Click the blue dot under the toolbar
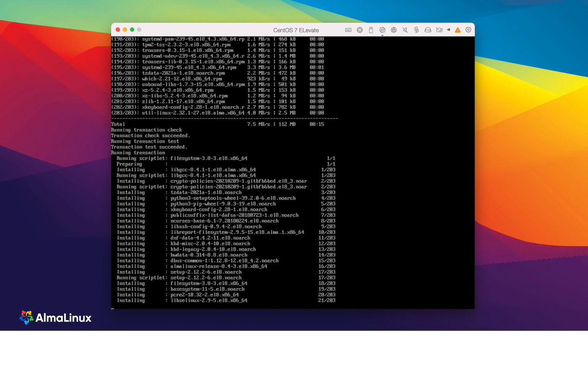588x378 pixels. point(382,36)
